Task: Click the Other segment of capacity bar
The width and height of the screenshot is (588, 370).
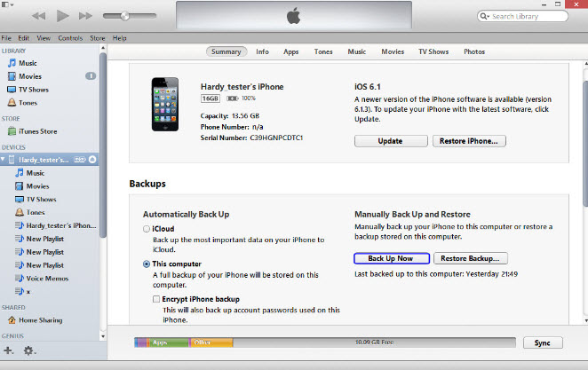Action: 211,342
